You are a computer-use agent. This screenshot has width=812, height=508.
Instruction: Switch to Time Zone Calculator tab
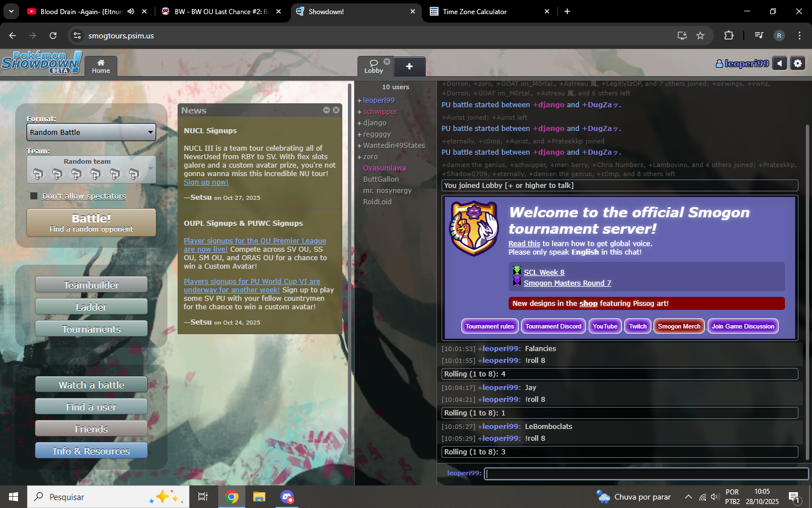[x=489, y=11]
